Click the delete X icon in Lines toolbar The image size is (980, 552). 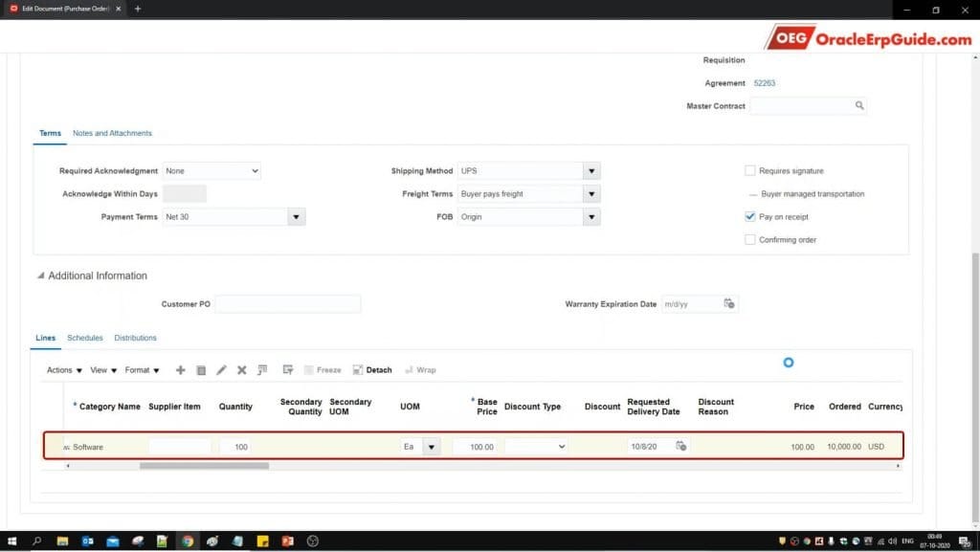[241, 370]
